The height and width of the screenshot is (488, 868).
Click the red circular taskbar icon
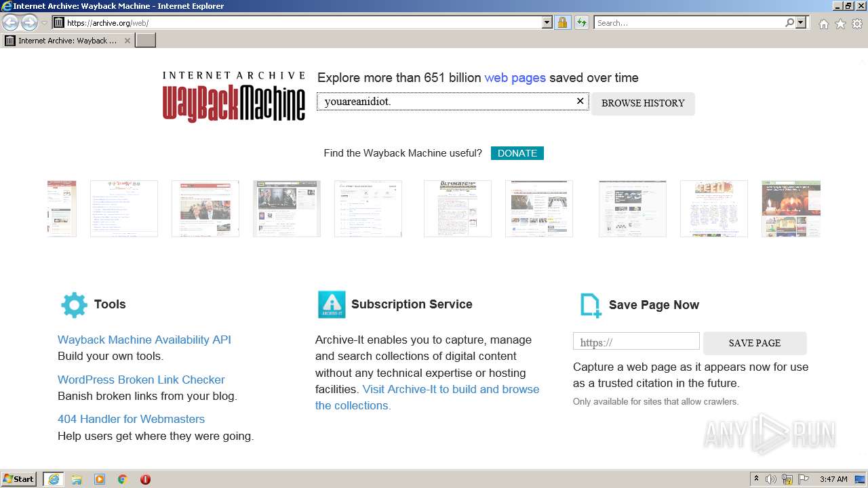tap(145, 479)
